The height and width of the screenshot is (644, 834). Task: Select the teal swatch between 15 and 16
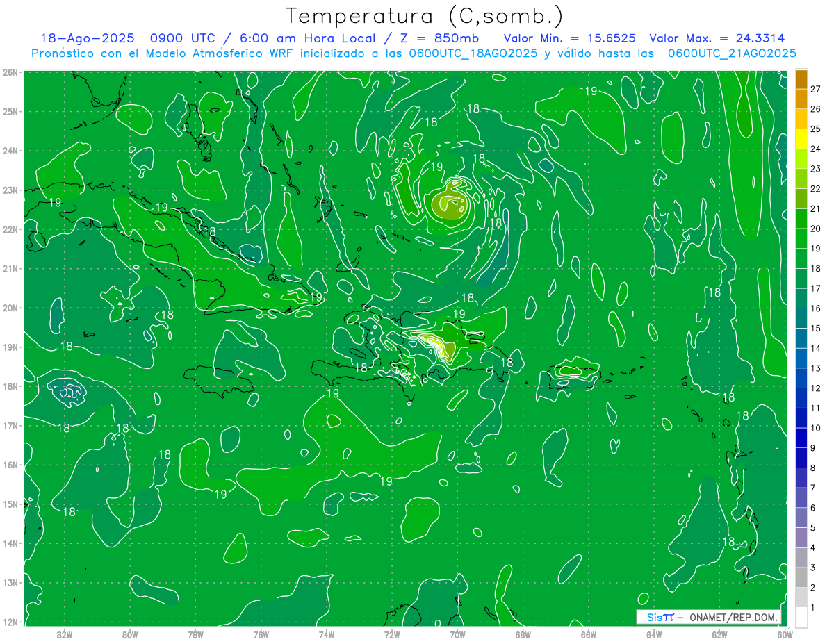[x=801, y=318]
